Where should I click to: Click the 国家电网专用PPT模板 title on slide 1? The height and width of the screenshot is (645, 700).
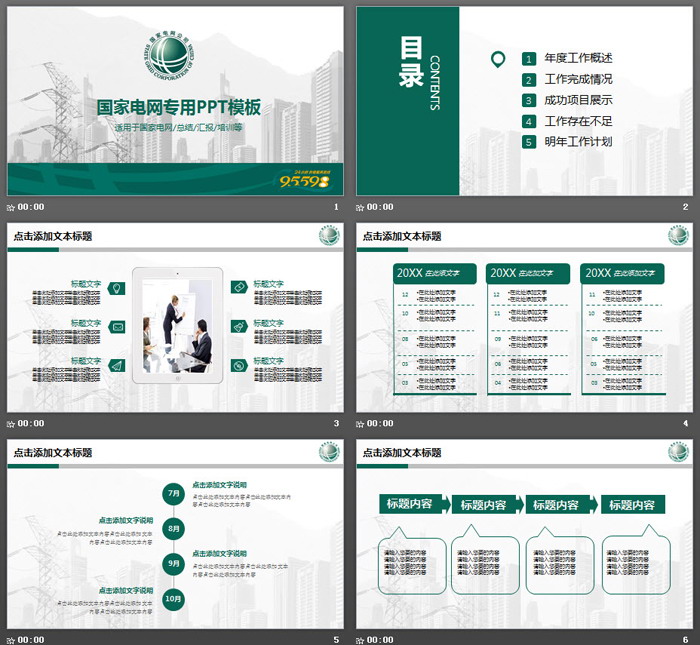[178, 107]
